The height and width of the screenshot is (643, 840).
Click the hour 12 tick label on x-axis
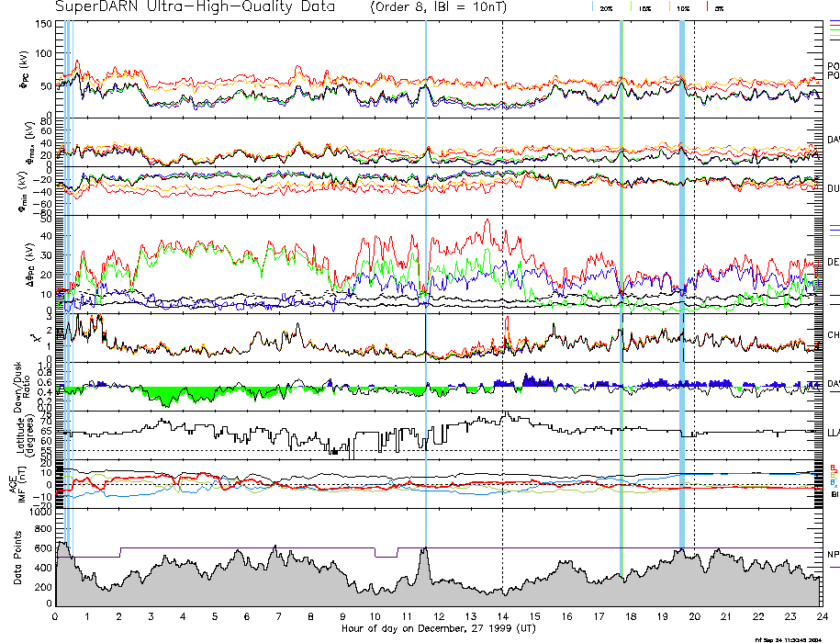tap(439, 615)
